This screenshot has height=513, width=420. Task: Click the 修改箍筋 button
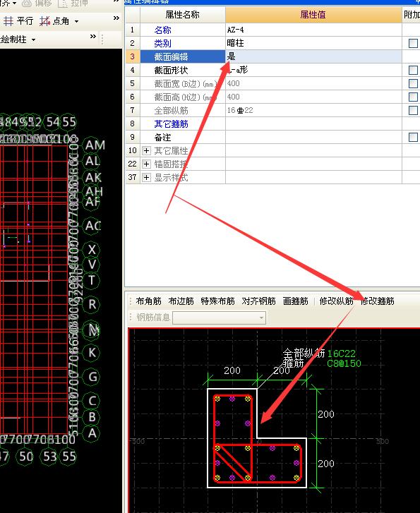coord(377,301)
